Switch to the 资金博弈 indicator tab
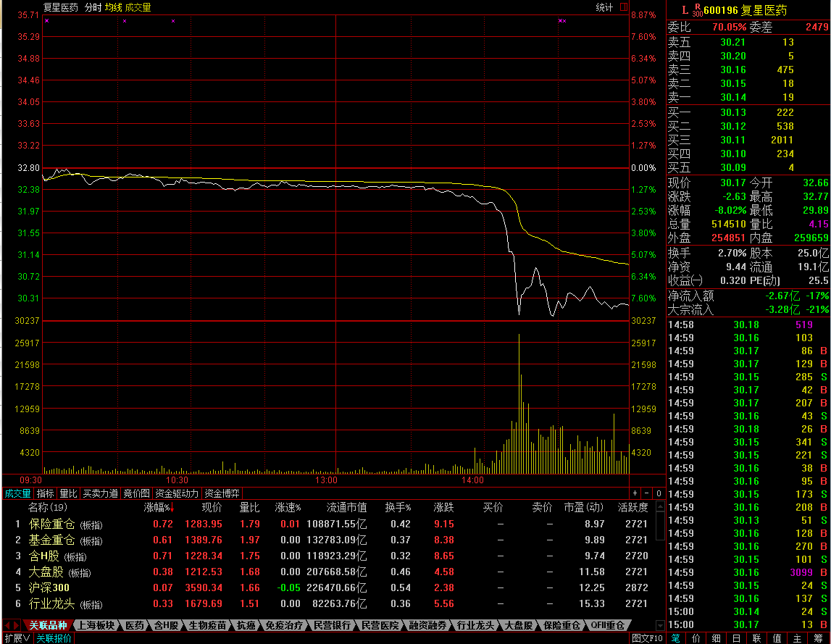This screenshot has height=644, width=831. point(222,493)
